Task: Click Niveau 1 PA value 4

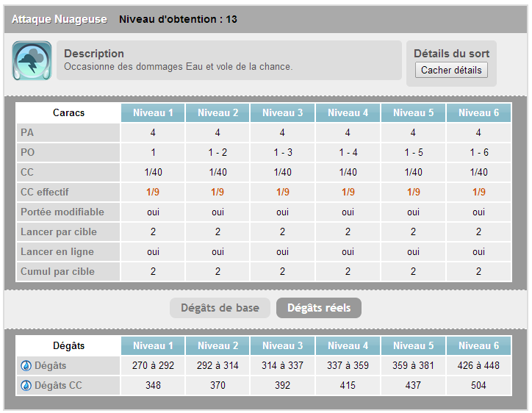Action: (153, 133)
